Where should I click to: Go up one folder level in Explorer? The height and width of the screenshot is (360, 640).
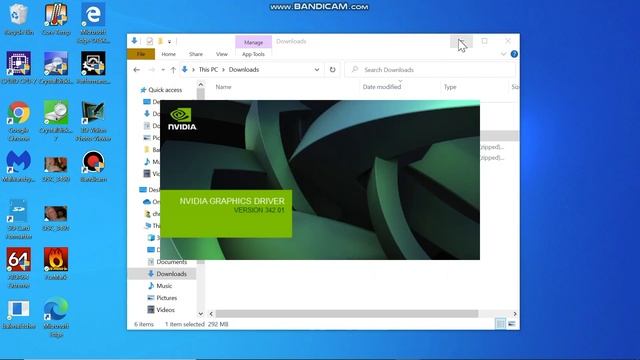point(173,70)
